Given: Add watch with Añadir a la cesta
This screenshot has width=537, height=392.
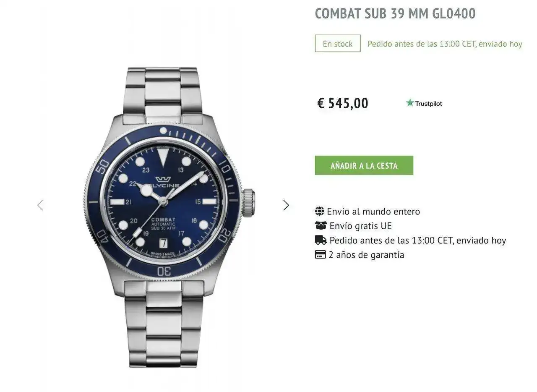Looking at the screenshot, I should pyautogui.click(x=364, y=165).
